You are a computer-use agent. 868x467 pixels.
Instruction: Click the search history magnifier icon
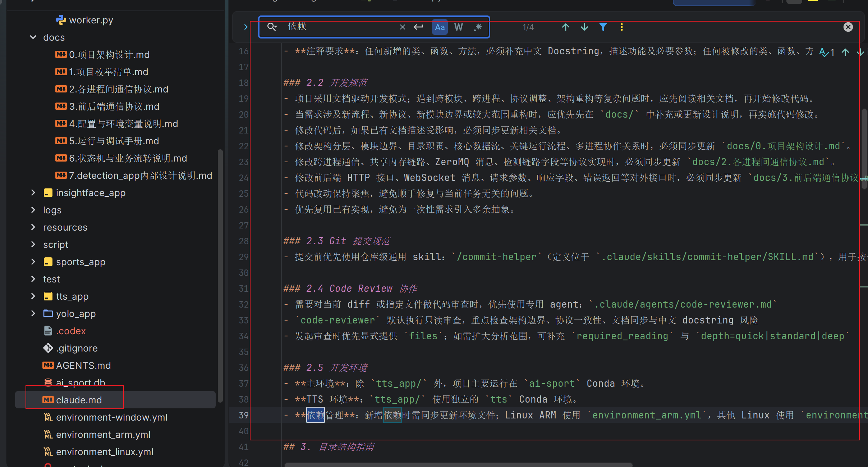pyautogui.click(x=272, y=27)
